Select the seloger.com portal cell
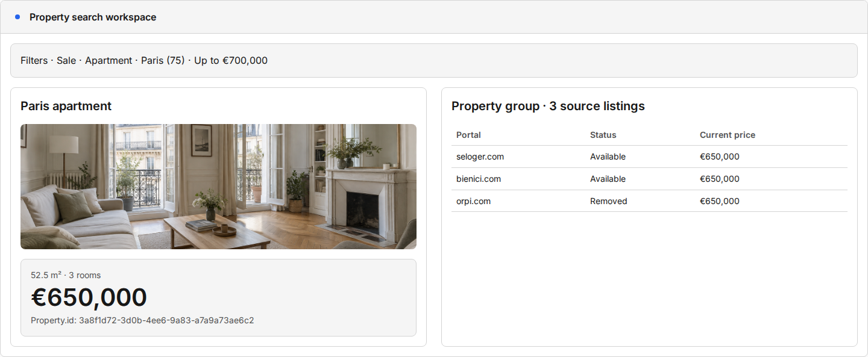This screenshot has width=868, height=357. coord(480,157)
